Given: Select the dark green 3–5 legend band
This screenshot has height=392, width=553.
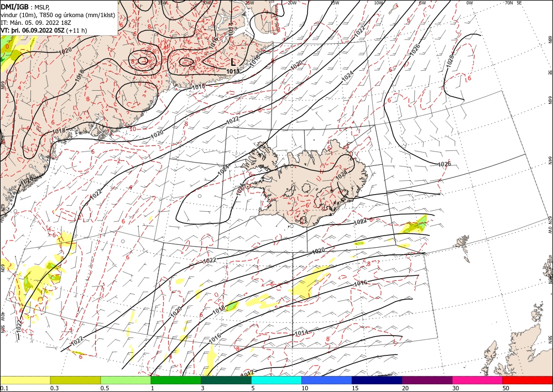Looking at the screenshot, I should (x=226, y=380).
